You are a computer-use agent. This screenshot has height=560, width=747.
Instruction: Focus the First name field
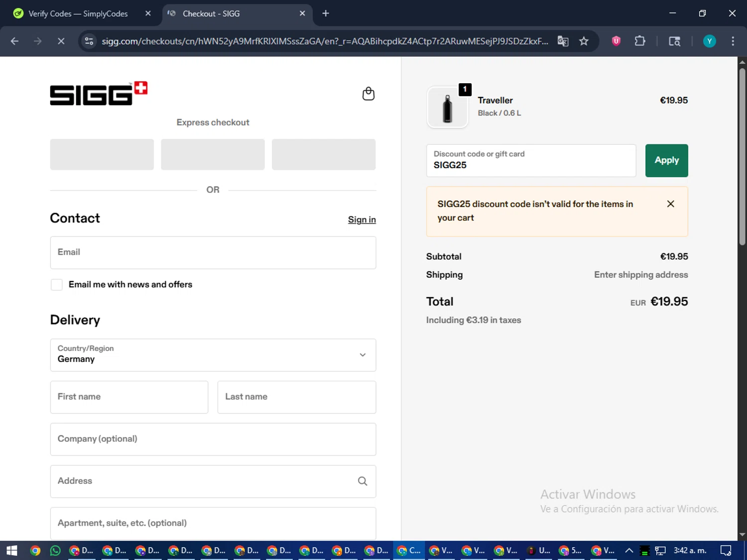(x=129, y=397)
